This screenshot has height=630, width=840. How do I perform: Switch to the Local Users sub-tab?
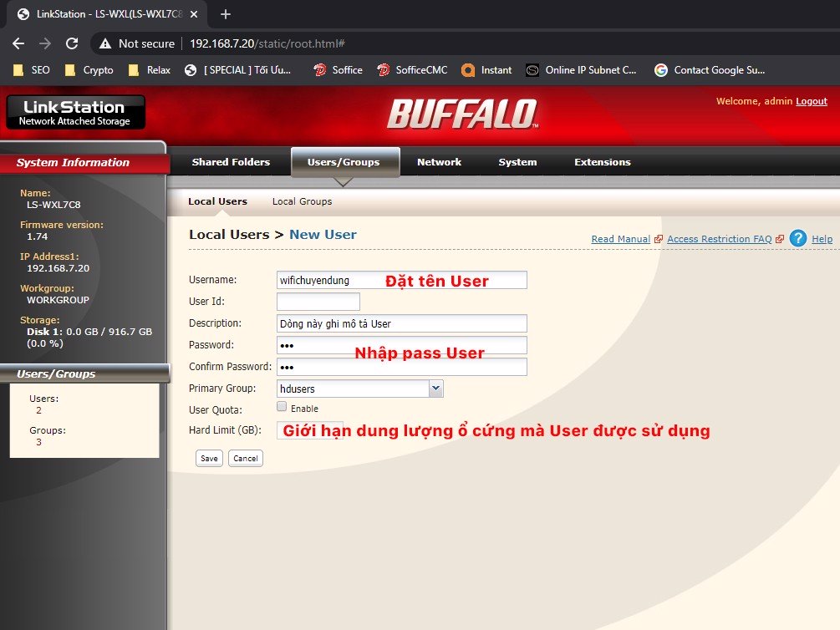(x=217, y=201)
